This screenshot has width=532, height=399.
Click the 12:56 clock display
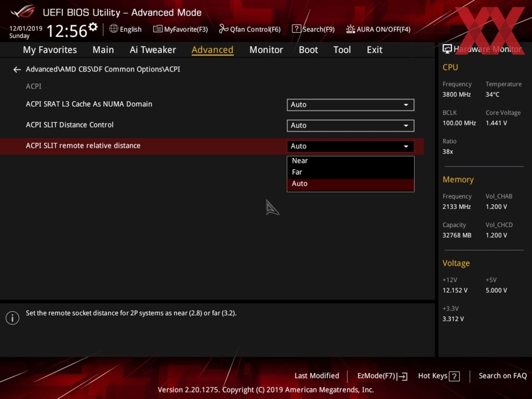click(x=66, y=31)
